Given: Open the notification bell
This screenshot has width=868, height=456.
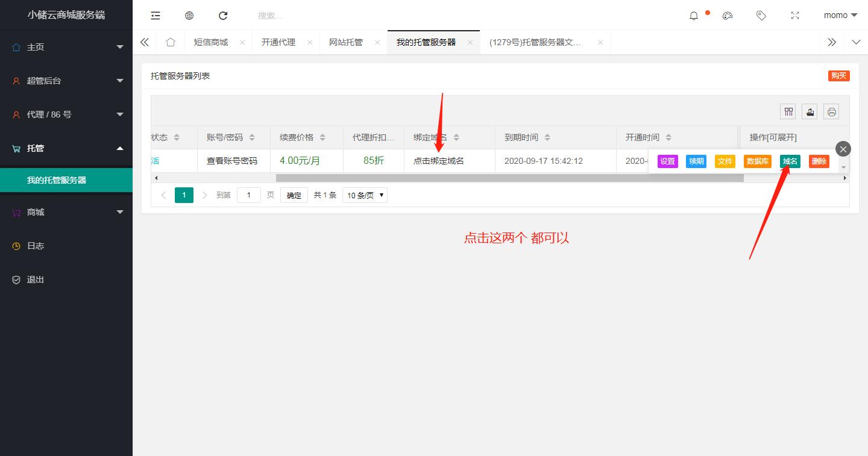Looking at the screenshot, I should (x=694, y=16).
